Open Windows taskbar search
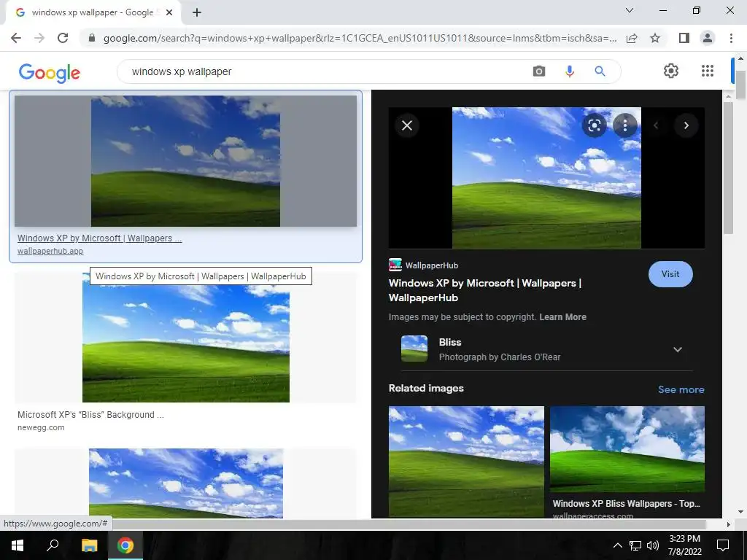Image resolution: width=747 pixels, height=560 pixels. pos(53,545)
